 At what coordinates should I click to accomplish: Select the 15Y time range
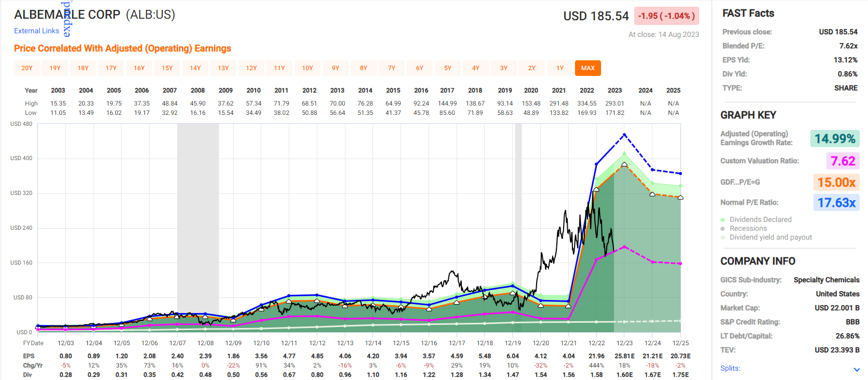pos(167,68)
